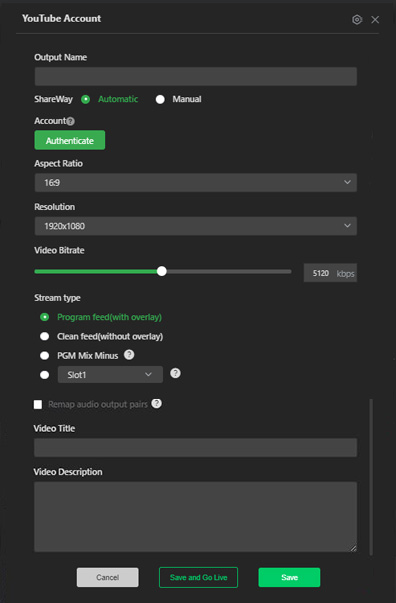Viewport: 396px width, 603px height.
Task: Expand the Slot1 dropdown
Action: [x=110, y=375]
